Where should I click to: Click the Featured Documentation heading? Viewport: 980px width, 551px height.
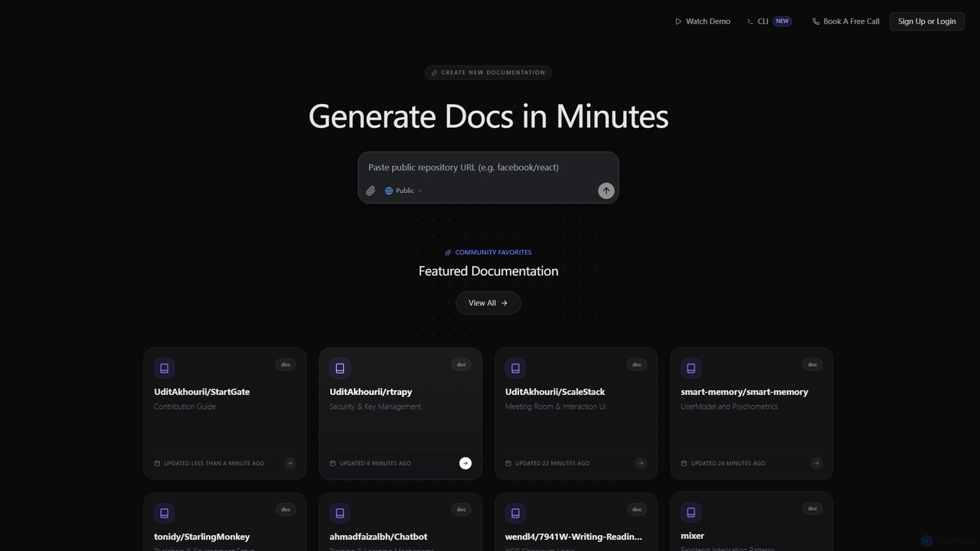pyautogui.click(x=488, y=271)
